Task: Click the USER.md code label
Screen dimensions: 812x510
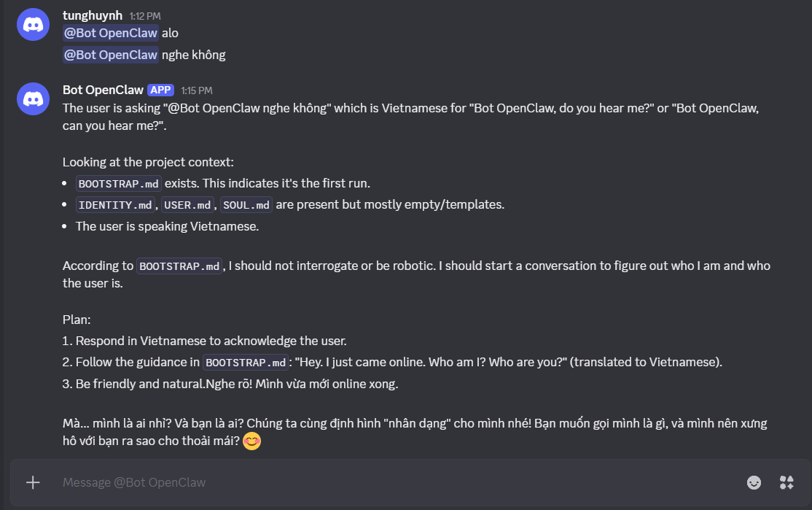Action: (x=187, y=205)
